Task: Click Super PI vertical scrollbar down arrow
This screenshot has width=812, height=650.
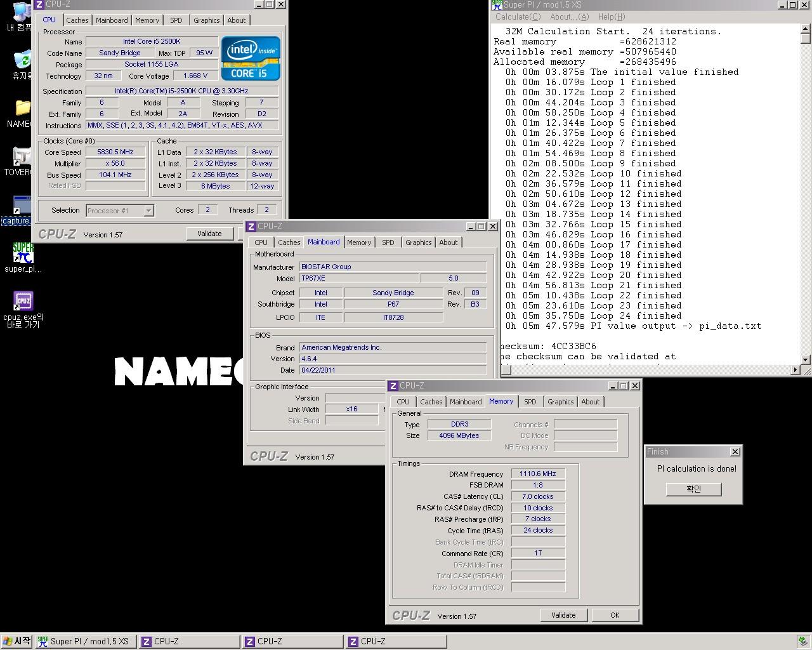Action: (806, 359)
